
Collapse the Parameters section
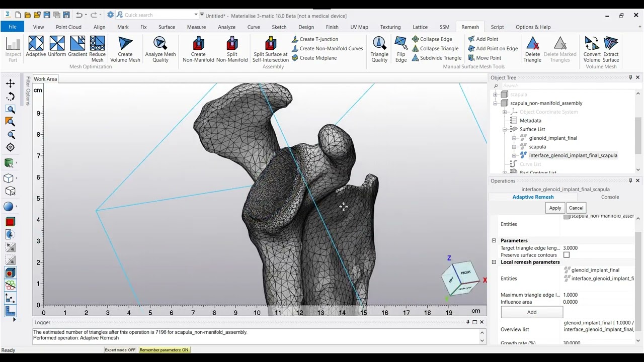pyautogui.click(x=494, y=240)
